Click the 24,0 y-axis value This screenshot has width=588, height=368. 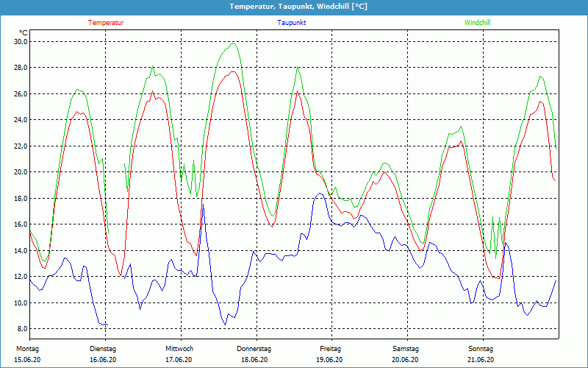[21, 120]
